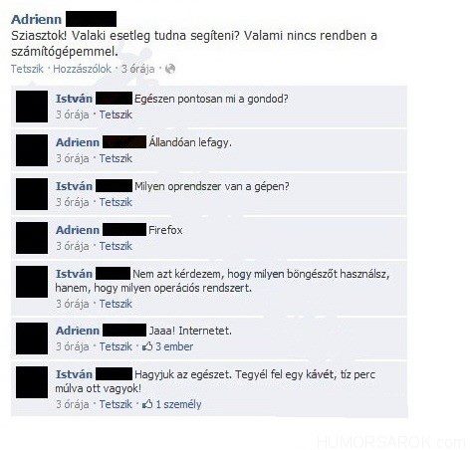Click thumbs-up icon next to "3 ember"
This screenshot has width=476, height=450.
tap(147, 346)
